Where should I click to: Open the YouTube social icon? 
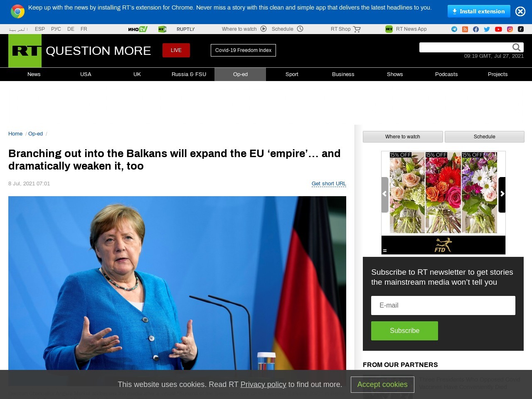498,29
